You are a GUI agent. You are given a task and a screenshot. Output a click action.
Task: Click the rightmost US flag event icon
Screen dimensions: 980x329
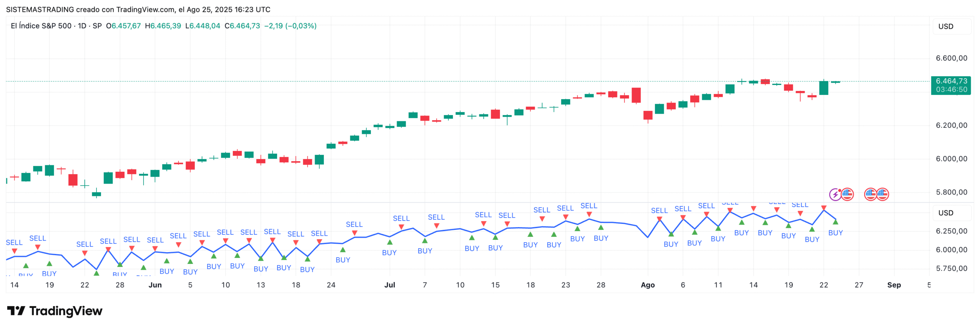tap(882, 194)
